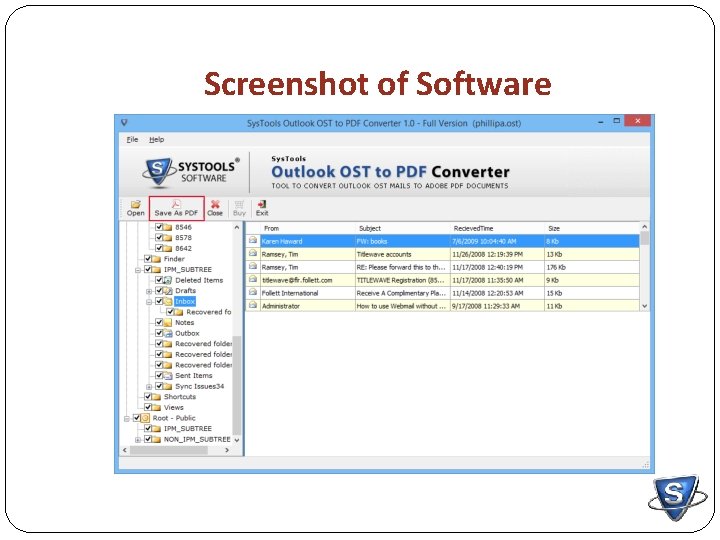Image resolution: width=720 pixels, height=540 pixels.
Task: Click the Notes folder icon
Action: 168,323
